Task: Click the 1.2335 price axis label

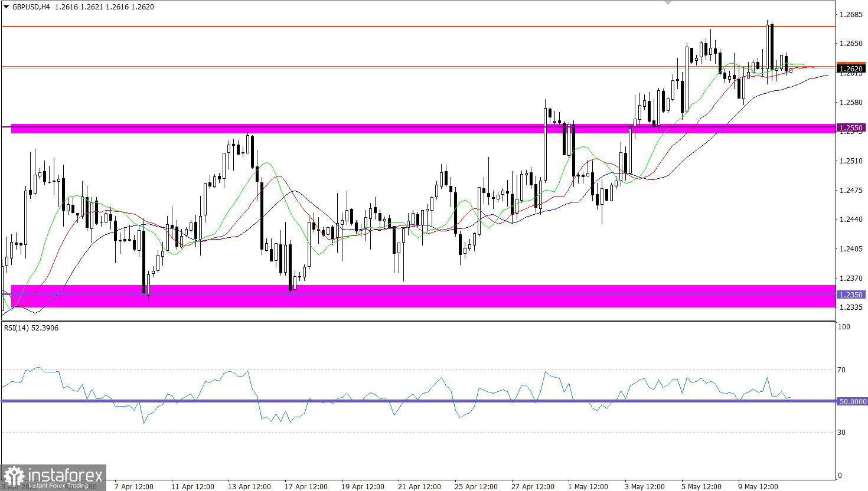Action: click(x=850, y=307)
